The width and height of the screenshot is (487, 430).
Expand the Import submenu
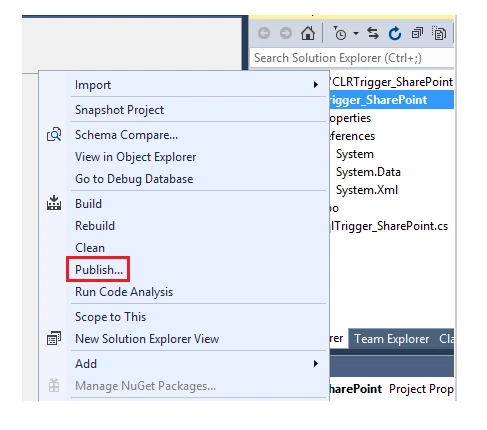[x=198, y=85]
